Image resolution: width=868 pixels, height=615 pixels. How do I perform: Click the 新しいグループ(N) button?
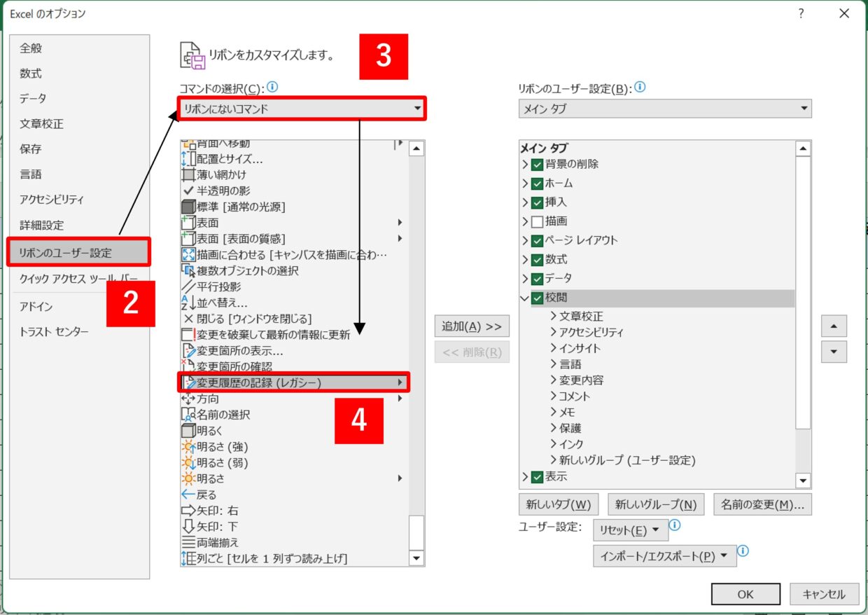pyautogui.click(x=656, y=504)
